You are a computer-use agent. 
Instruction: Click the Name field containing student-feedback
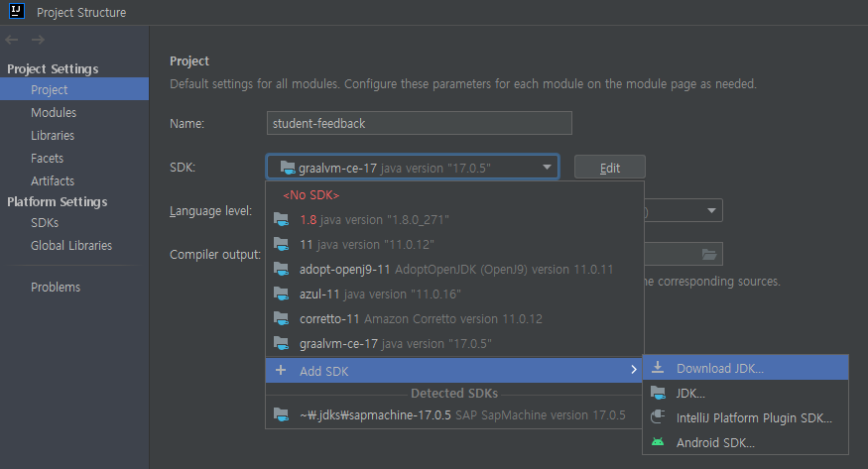click(x=419, y=123)
